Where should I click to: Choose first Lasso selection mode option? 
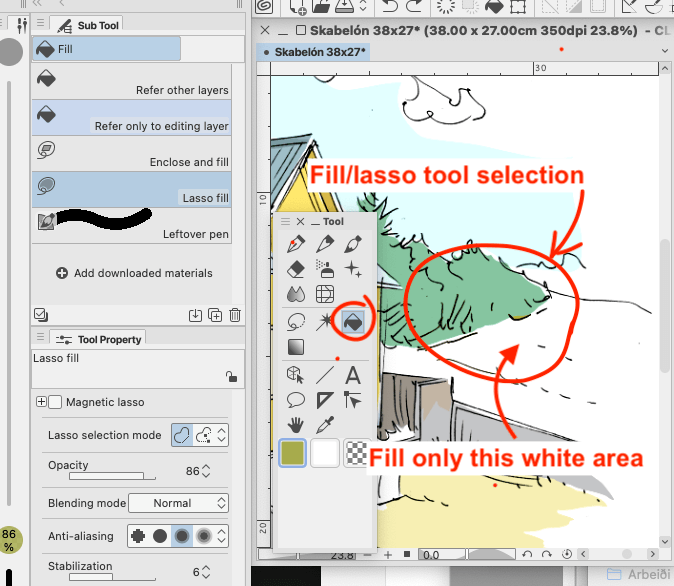(182, 435)
